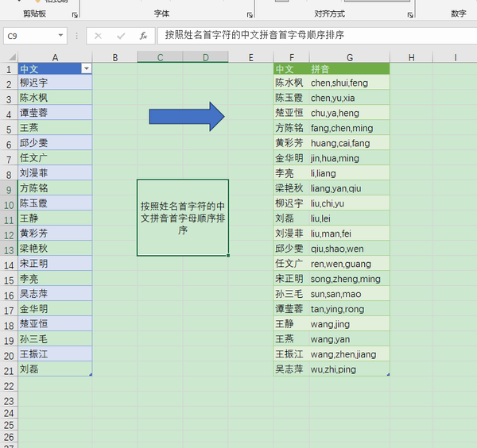Click the Select All corner triangle

[12, 57]
